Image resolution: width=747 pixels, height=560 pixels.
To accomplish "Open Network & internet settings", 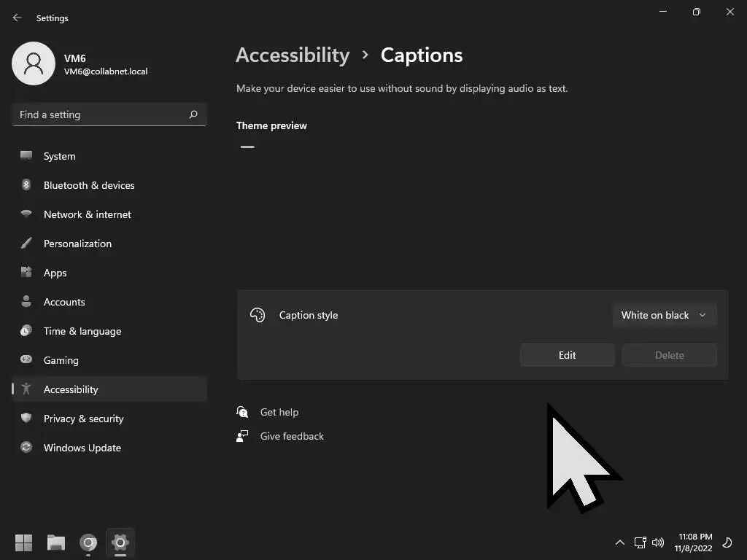I will 88,214.
